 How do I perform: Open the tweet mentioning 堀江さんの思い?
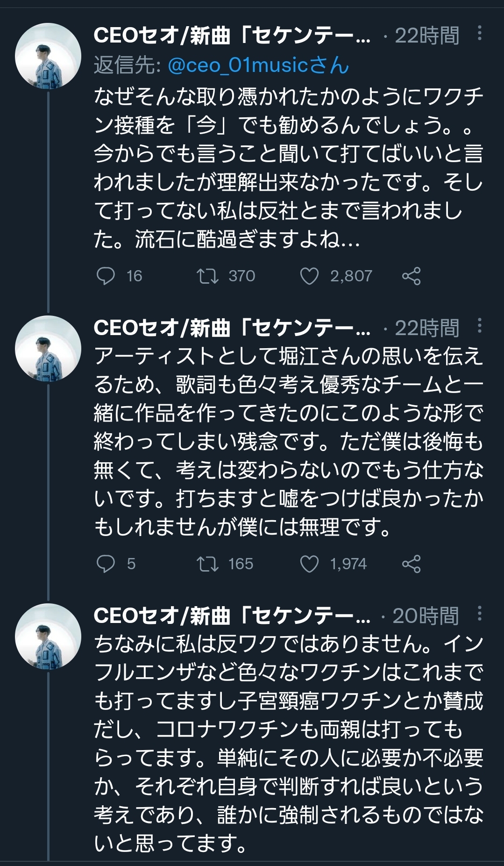288,442
